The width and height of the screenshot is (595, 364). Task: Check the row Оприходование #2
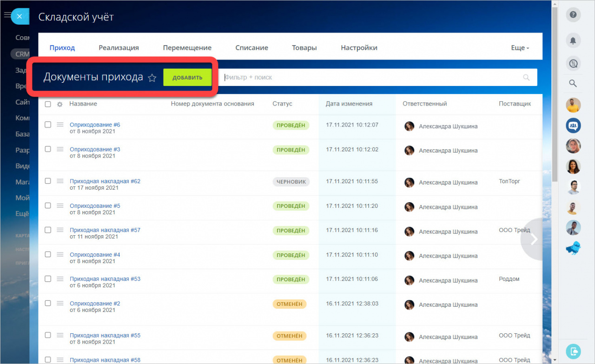[48, 303]
